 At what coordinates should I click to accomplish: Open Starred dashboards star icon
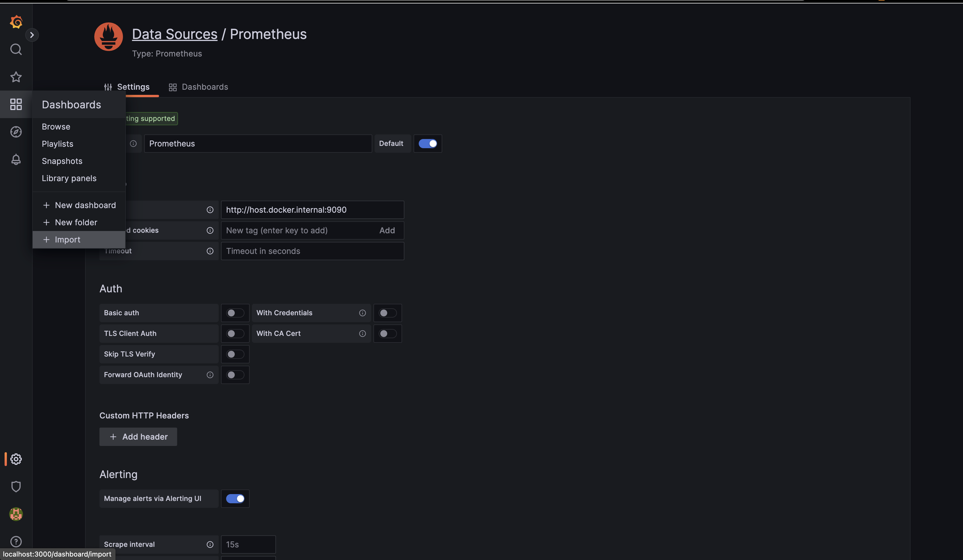coord(16,77)
